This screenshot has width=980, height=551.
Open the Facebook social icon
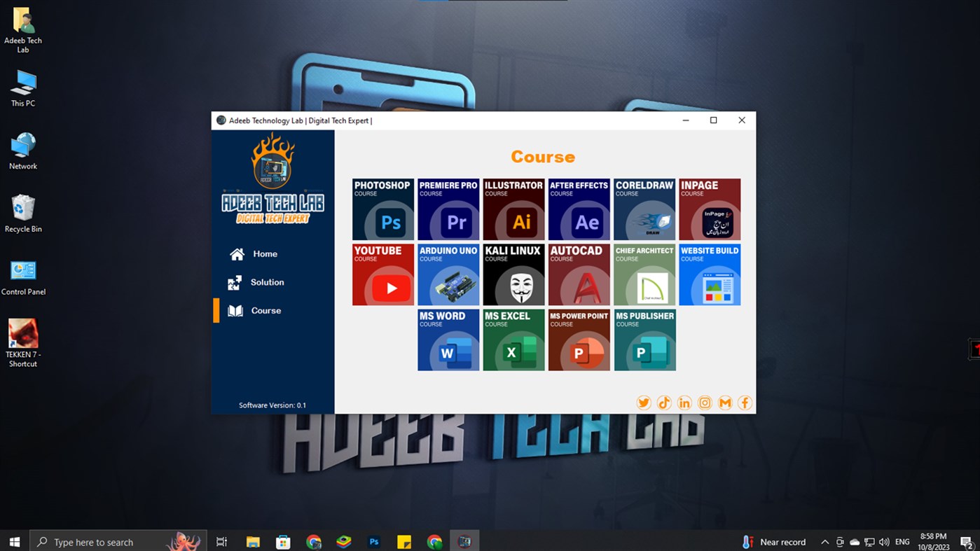tap(745, 403)
